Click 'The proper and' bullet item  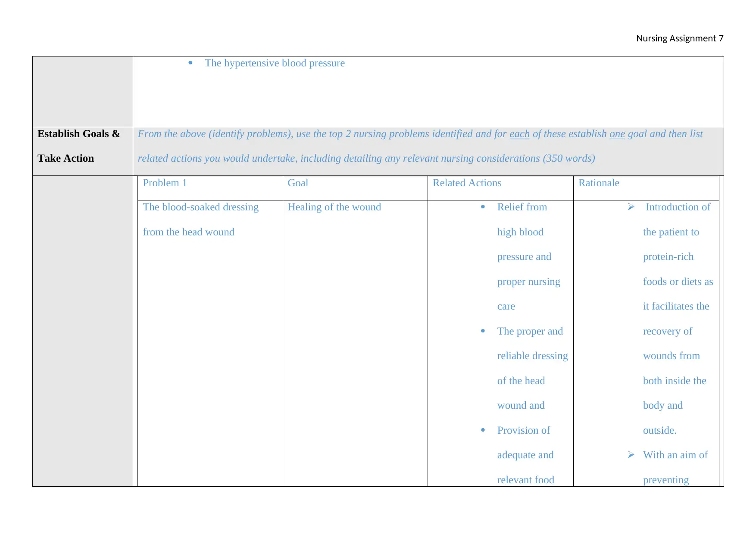point(530,331)
